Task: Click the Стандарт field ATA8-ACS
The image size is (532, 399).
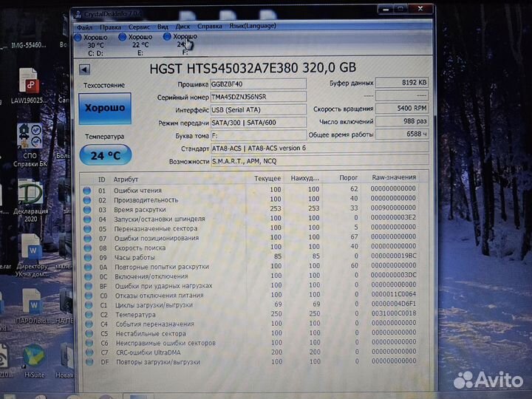Action: pos(319,148)
